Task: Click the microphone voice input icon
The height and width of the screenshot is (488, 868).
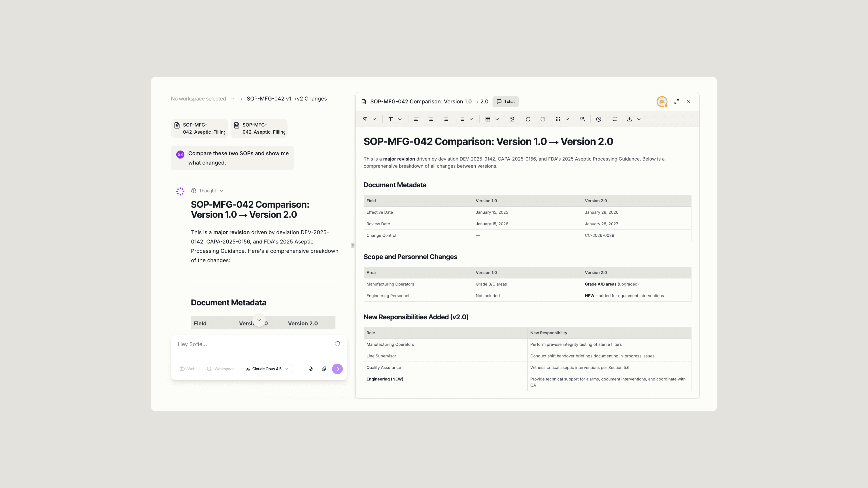Action: point(311,369)
